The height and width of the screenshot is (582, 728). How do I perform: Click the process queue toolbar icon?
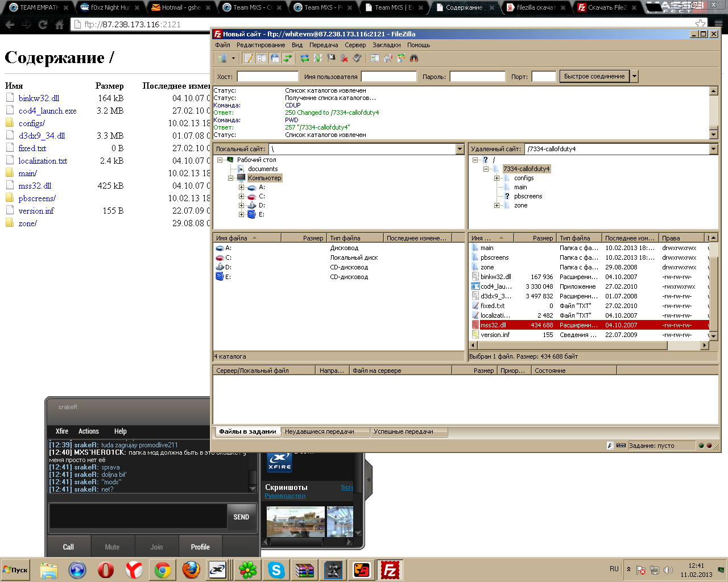coord(318,58)
